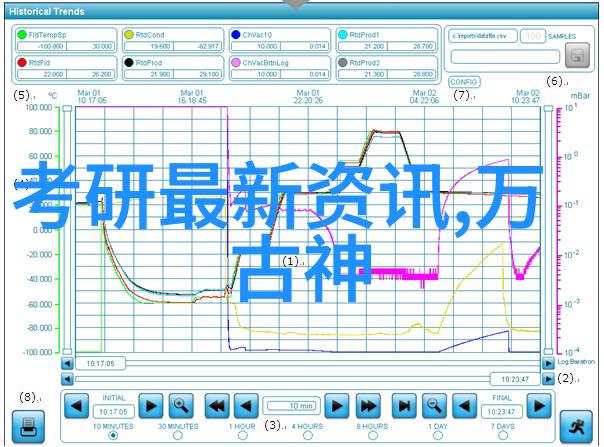Click the yellow RtdCond color swatch
604x447 pixels.
[129, 35]
